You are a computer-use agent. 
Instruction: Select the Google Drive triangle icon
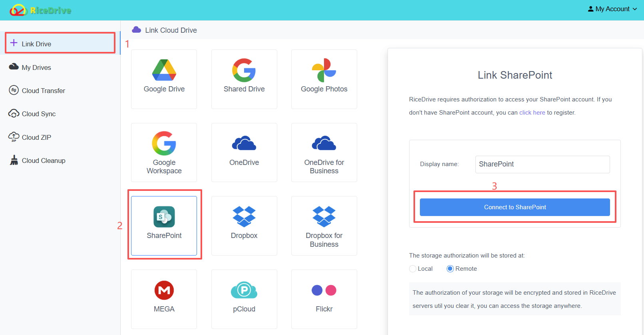[164, 70]
